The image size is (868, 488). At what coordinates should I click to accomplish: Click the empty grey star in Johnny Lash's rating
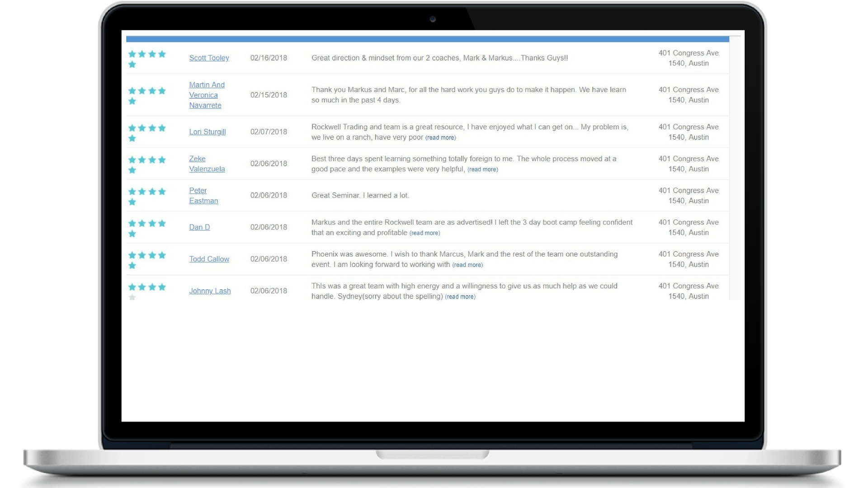click(132, 297)
